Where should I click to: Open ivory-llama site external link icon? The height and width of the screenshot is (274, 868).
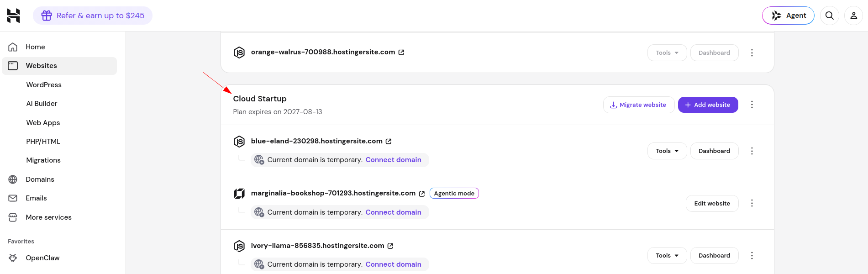point(390,246)
